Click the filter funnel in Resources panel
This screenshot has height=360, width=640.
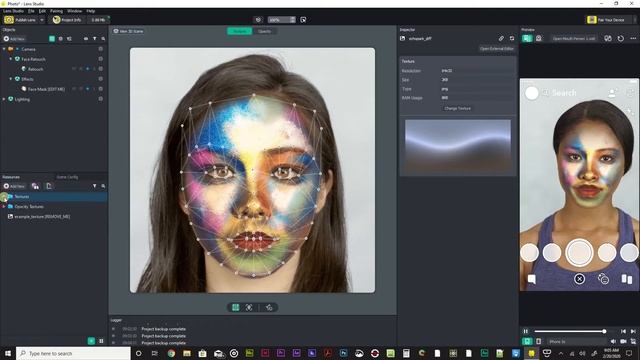click(95, 186)
